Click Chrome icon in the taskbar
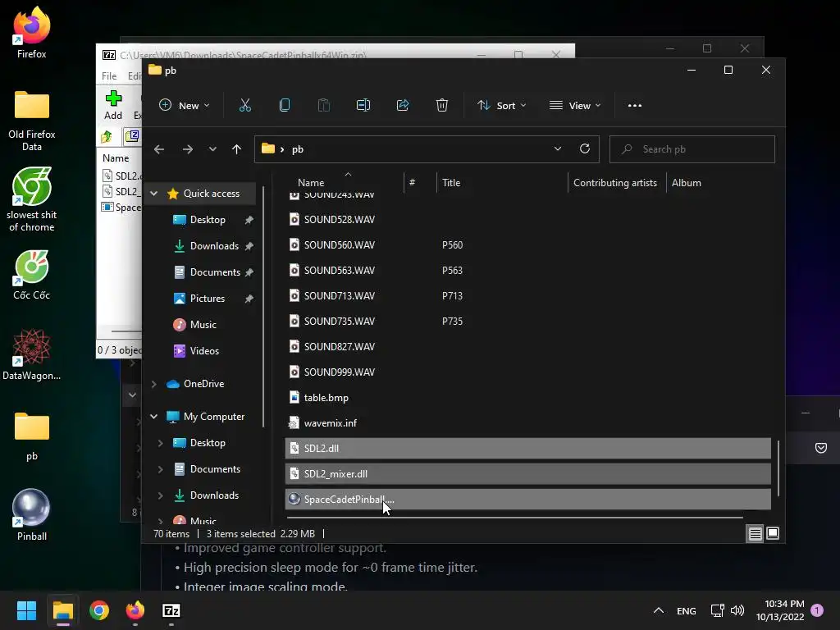This screenshot has width=840, height=630. point(99,610)
